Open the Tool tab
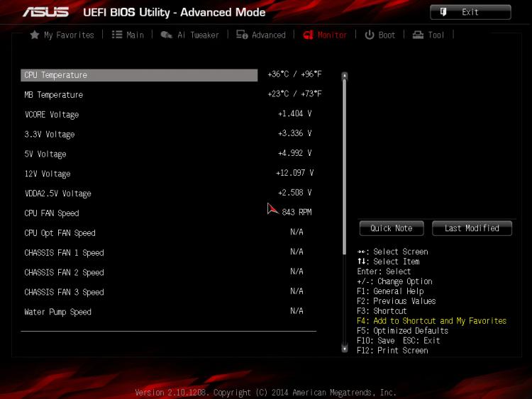This screenshot has width=532, height=399. pos(436,35)
